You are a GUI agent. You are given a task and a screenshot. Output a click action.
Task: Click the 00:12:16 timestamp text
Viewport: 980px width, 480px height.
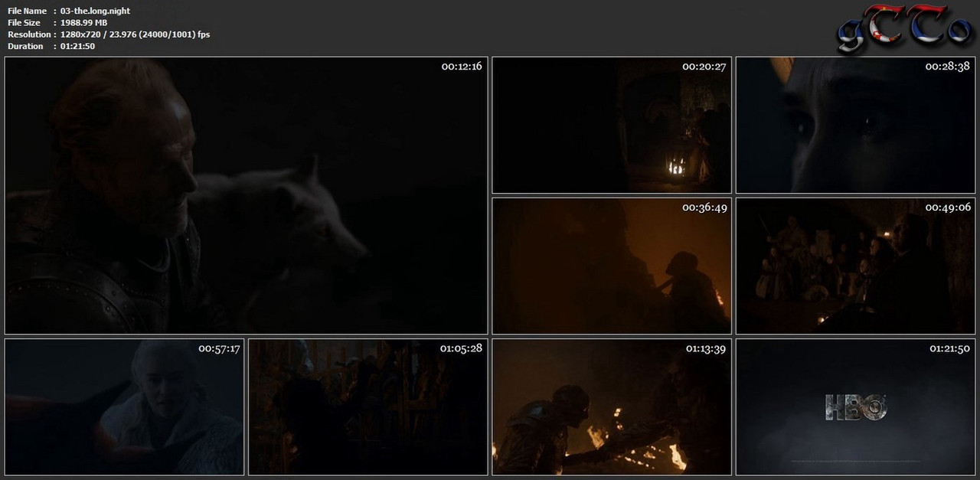462,67
